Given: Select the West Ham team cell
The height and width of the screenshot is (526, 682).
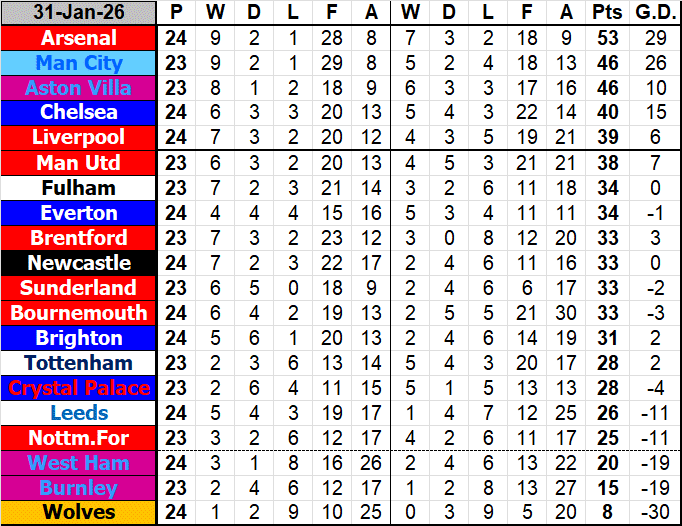Looking at the screenshot, I should (x=79, y=463).
